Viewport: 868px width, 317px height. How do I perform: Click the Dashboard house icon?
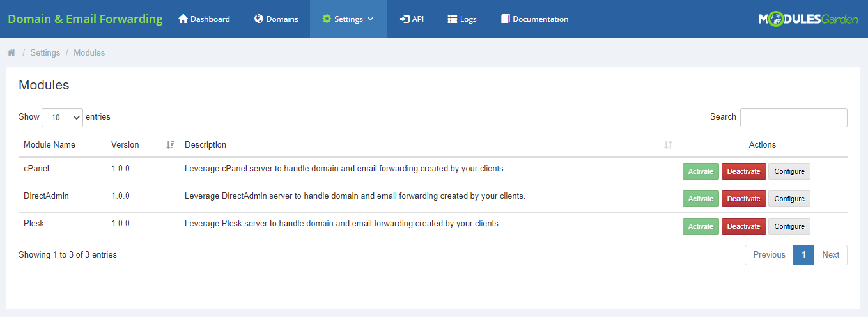click(183, 19)
